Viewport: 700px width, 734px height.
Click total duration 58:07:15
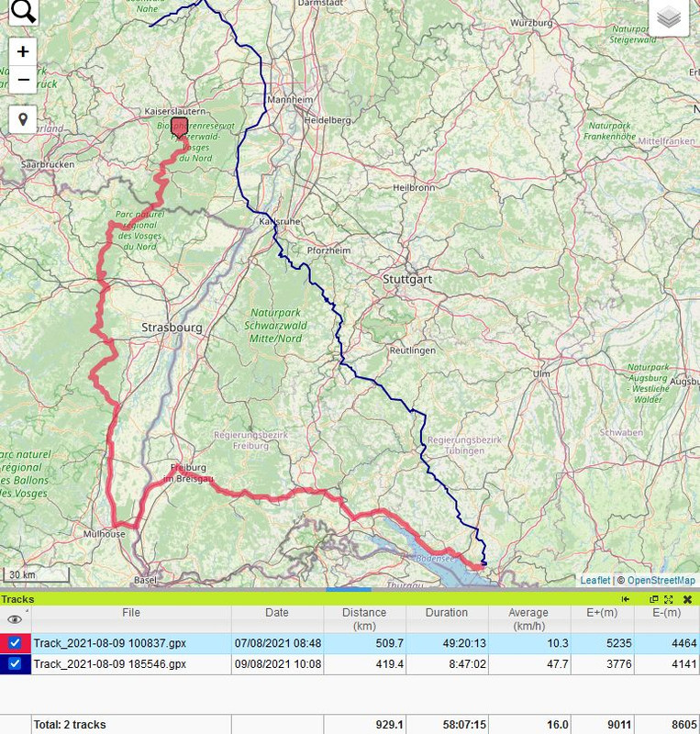(x=464, y=725)
